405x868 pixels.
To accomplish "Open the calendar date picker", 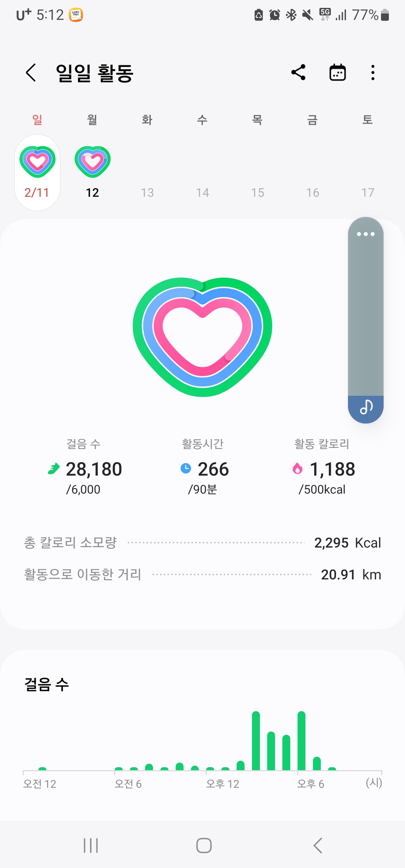I will click(x=337, y=72).
